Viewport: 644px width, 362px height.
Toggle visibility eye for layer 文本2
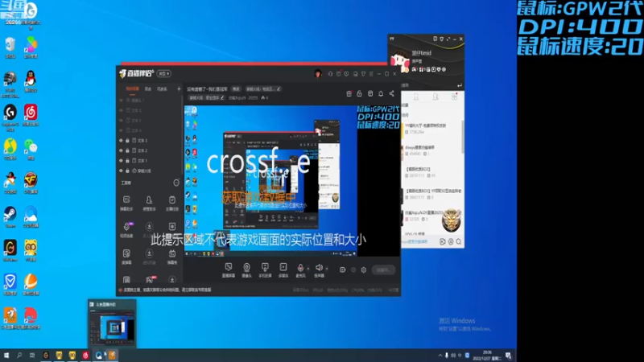[121, 150]
